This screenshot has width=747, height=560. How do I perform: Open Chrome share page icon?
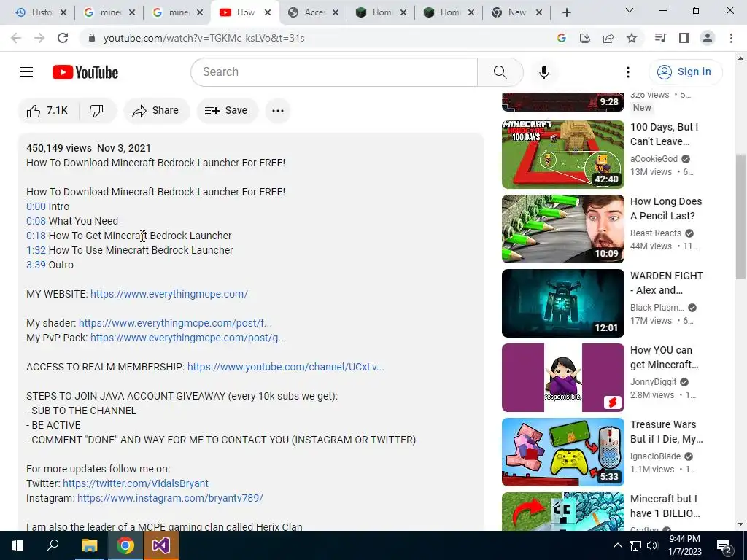[x=608, y=38]
